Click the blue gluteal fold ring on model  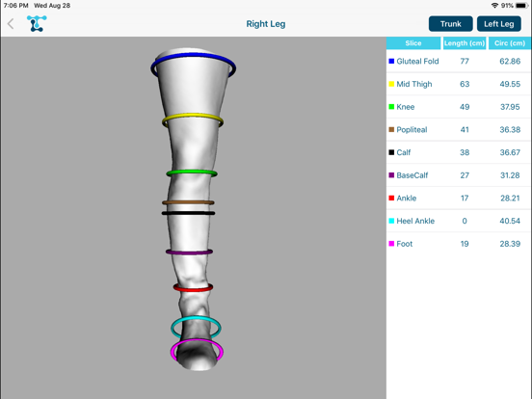click(x=194, y=55)
